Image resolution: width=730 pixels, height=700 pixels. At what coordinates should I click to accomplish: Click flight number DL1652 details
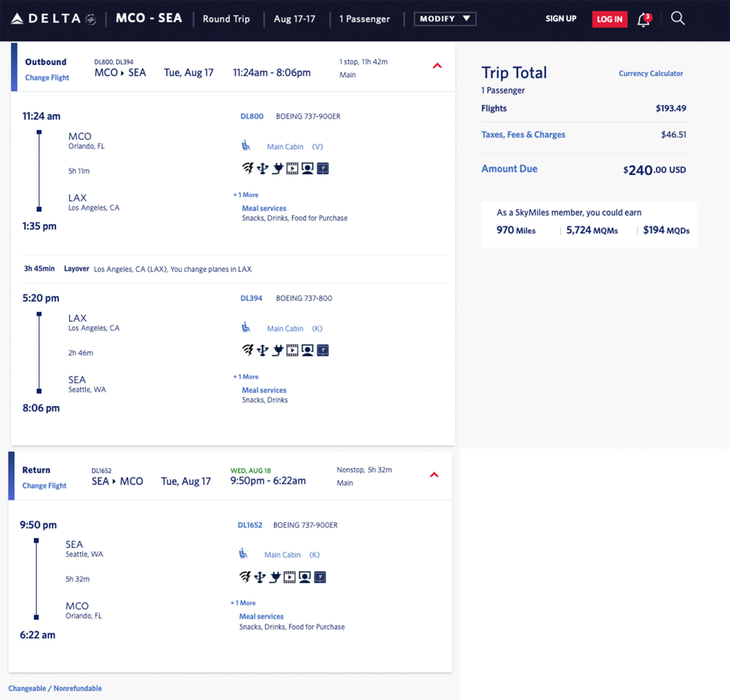[x=250, y=525]
